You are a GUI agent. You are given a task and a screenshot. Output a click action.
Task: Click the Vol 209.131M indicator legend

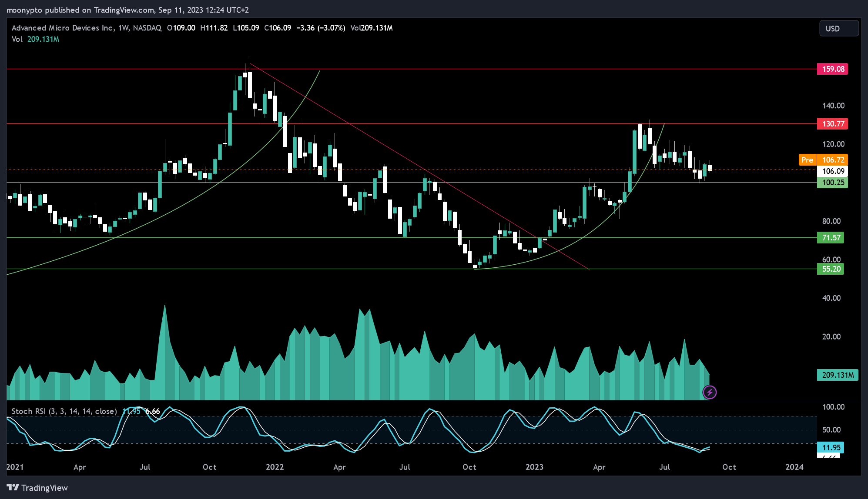36,39
